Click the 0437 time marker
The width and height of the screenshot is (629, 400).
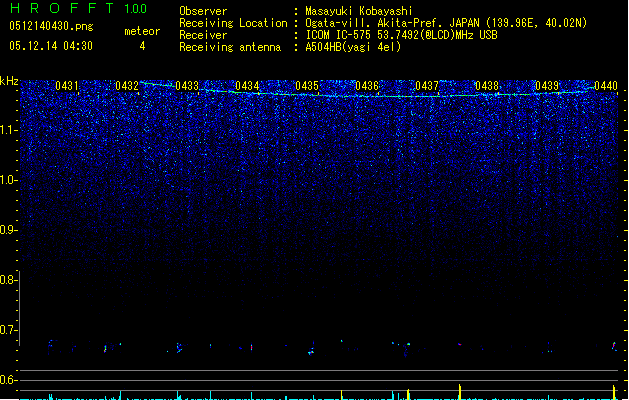coord(427,86)
